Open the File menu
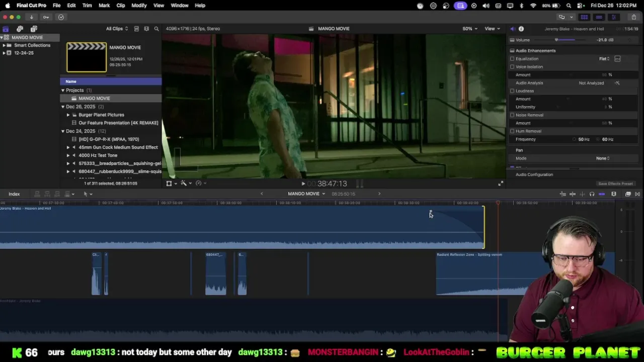This screenshot has width=644, height=362. [x=56, y=6]
